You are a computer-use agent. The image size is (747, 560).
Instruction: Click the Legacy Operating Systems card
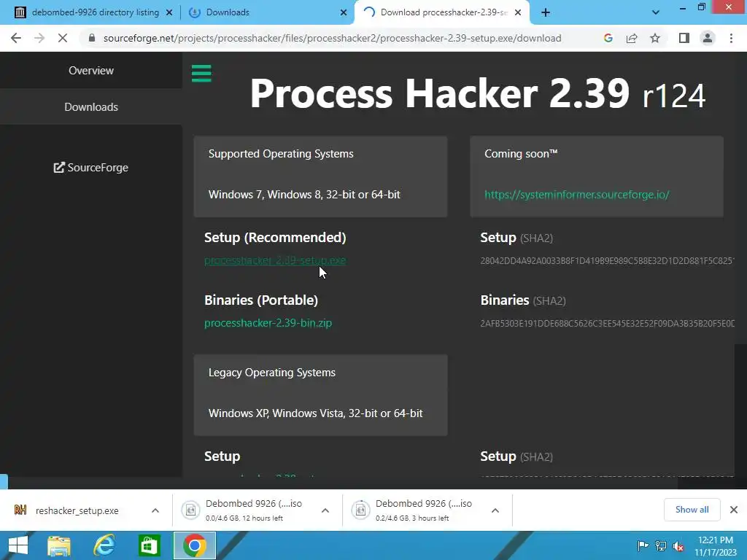320,394
